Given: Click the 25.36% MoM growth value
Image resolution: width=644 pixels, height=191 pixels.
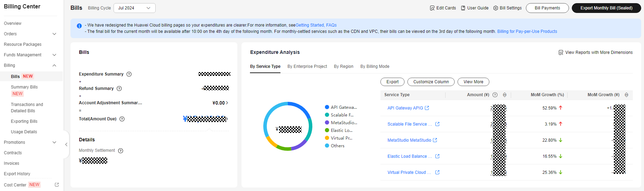Looking at the screenshot, I should click(x=549, y=172).
